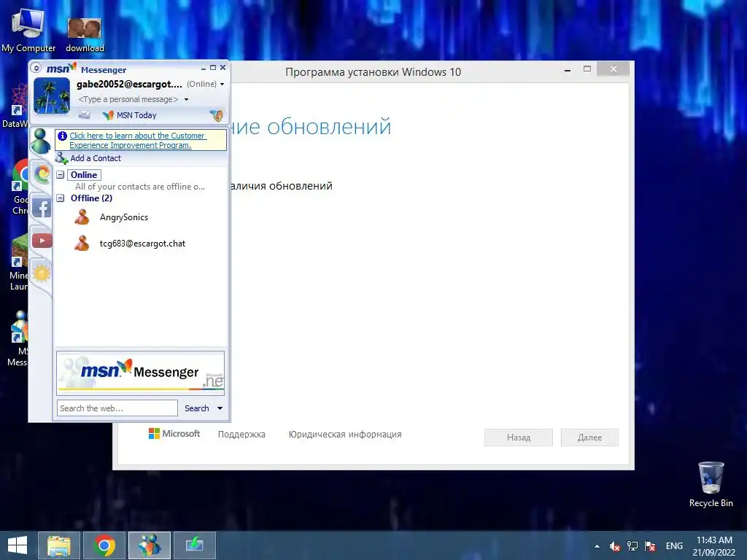Click Назад button in Windows 10 setup
The width and height of the screenshot is (747, 560).
519,437
